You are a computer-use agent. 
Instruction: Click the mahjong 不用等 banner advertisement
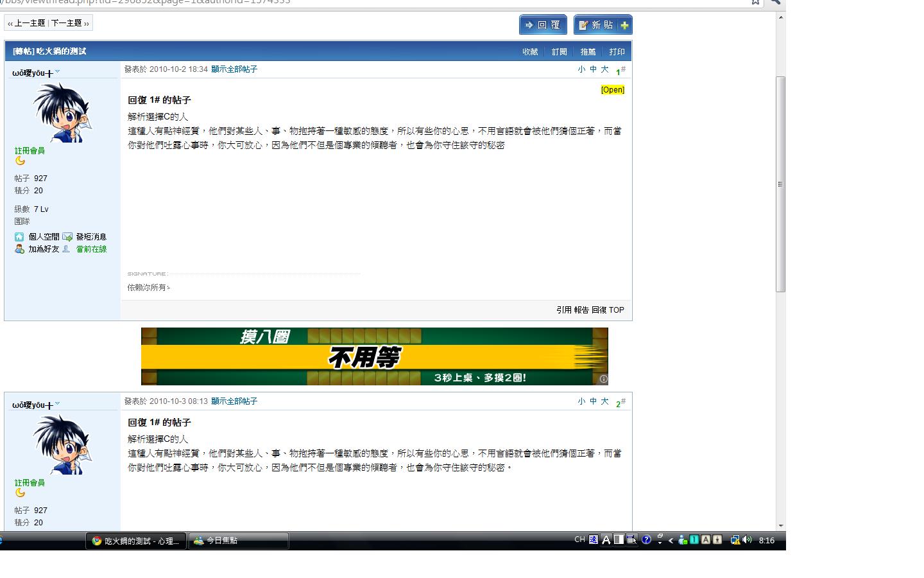(x=375, y=356)
